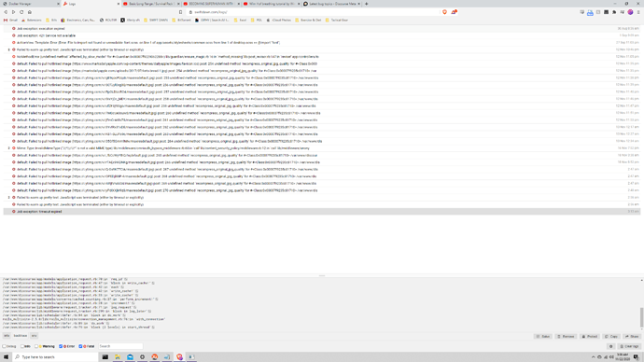644x362 pixels.
Task: Switch to the Basic Long Range Survival tab
Action: 150,4
